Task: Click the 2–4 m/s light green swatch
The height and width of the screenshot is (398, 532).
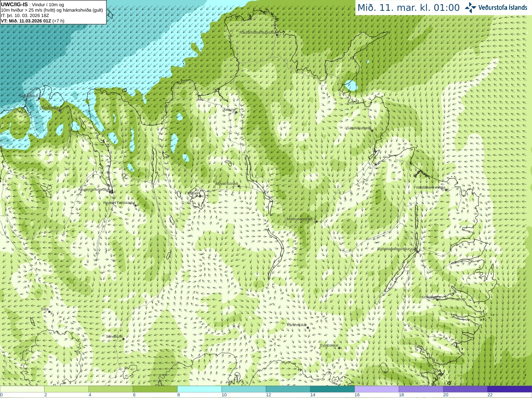Action: coord(66,389)
